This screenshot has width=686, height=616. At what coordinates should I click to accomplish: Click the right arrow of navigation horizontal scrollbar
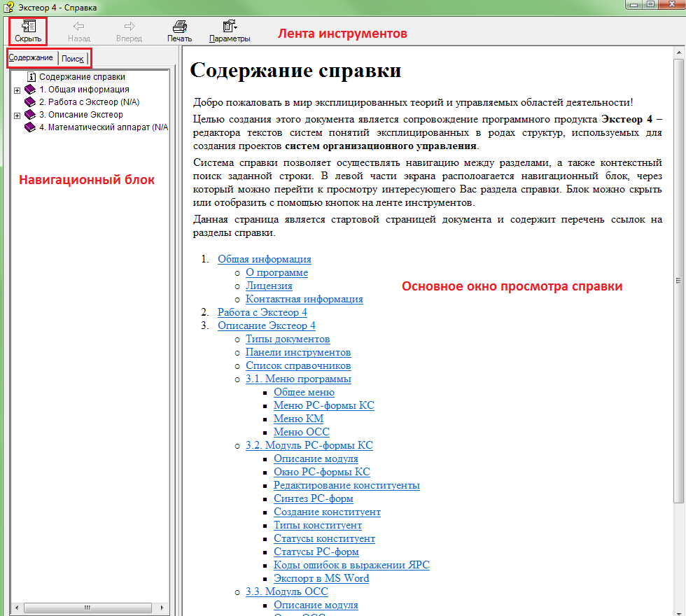click(164, 607)
